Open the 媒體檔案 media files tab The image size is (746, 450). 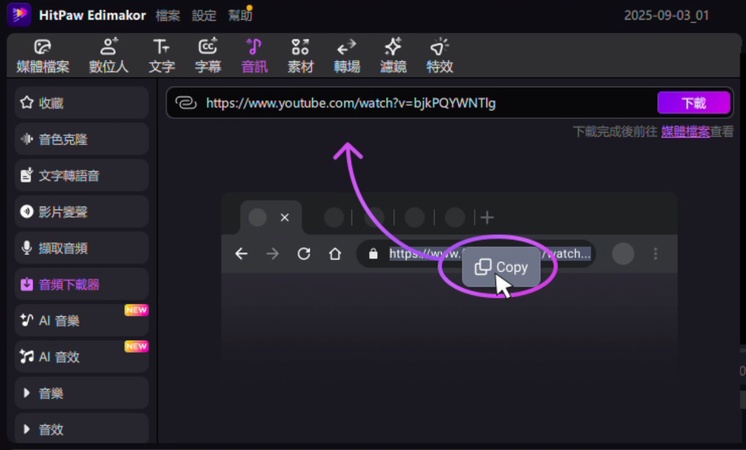click(x=43, y=56)
